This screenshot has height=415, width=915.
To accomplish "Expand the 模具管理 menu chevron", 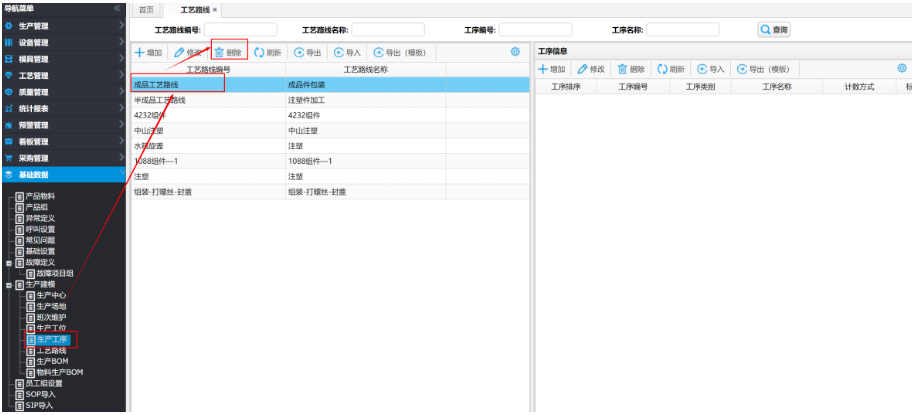I will (121, 58).
